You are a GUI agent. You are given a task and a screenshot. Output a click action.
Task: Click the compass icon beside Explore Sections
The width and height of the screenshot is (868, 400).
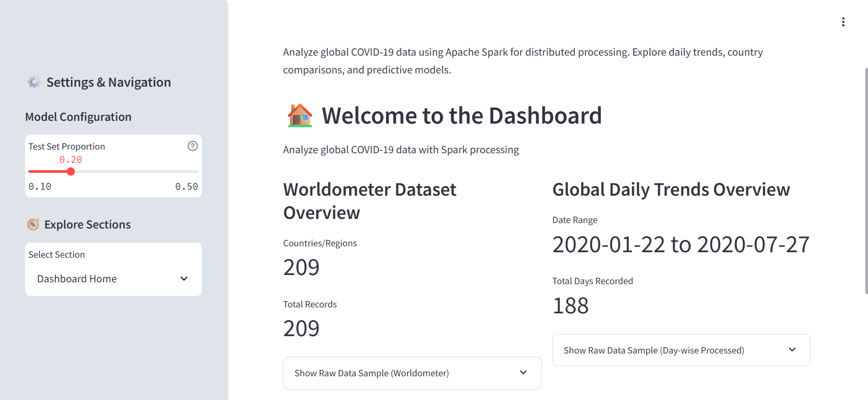33,224
